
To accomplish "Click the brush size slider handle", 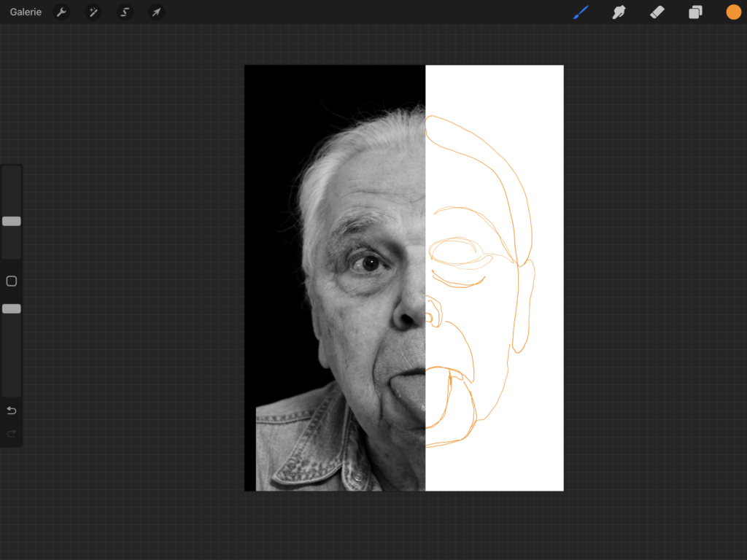I will pos(12,221).
